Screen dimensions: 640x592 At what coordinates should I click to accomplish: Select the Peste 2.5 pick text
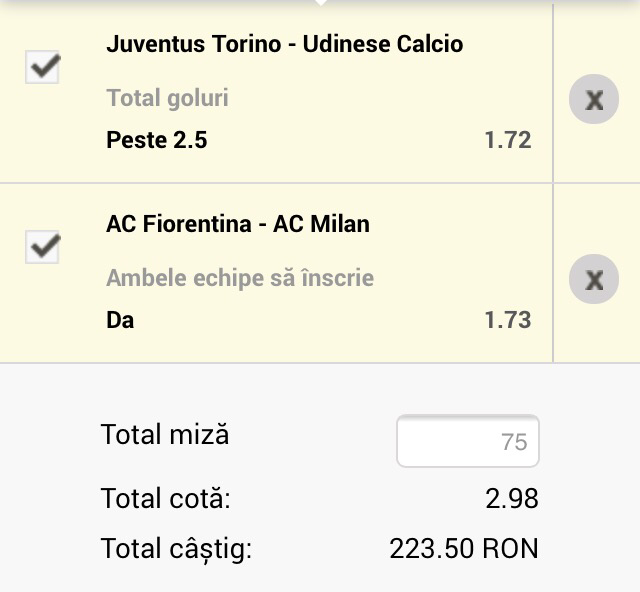156,140
